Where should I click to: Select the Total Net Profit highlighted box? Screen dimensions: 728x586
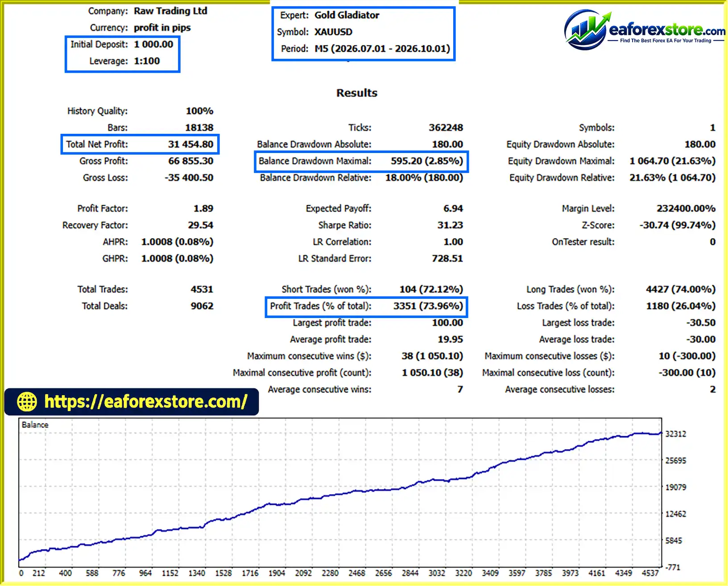click(x=140, y=144)
